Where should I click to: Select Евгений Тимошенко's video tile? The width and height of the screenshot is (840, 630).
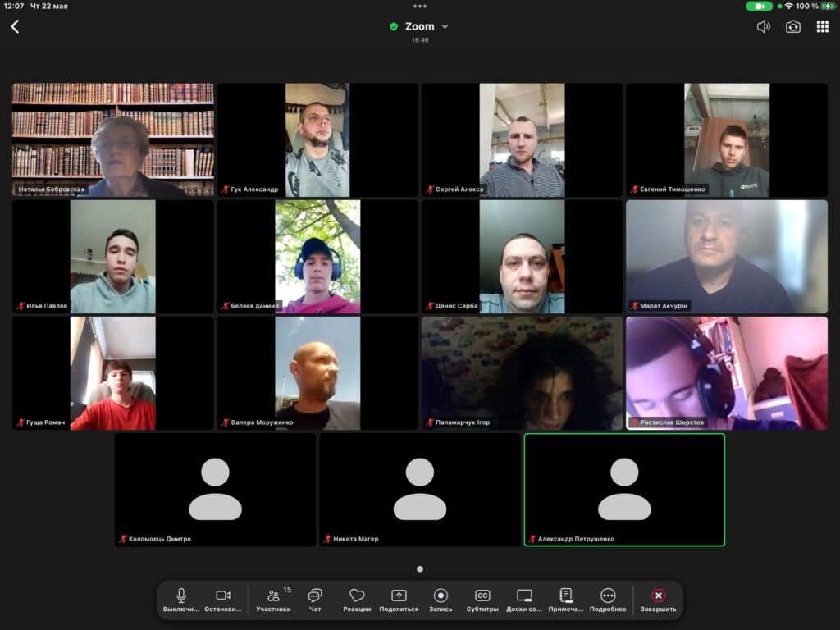(727, 139)
